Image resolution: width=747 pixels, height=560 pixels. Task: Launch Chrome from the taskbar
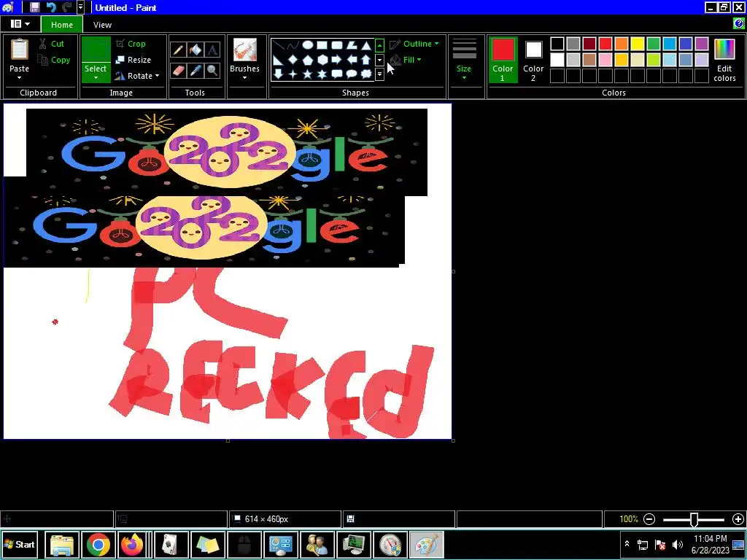point(98,544)
